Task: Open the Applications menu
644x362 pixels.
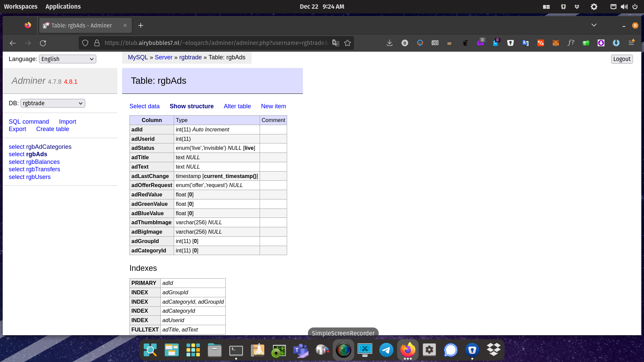Action: point(63,7)
